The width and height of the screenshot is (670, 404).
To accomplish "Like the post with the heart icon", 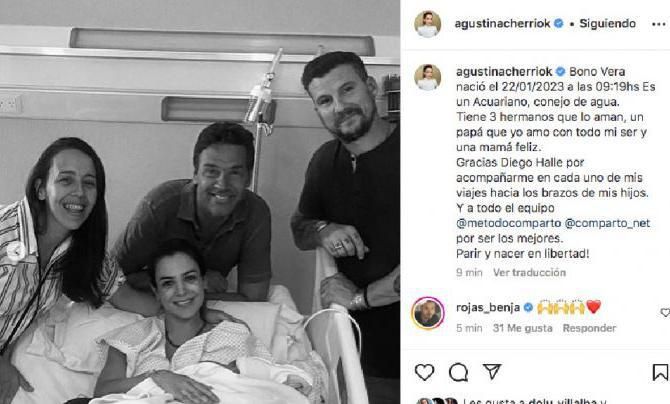I will [x=424, y=372].
